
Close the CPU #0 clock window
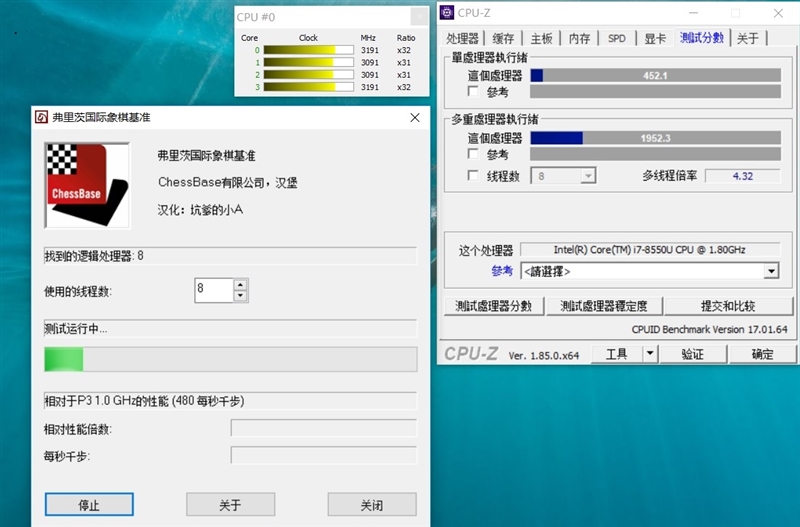point(419,17)
